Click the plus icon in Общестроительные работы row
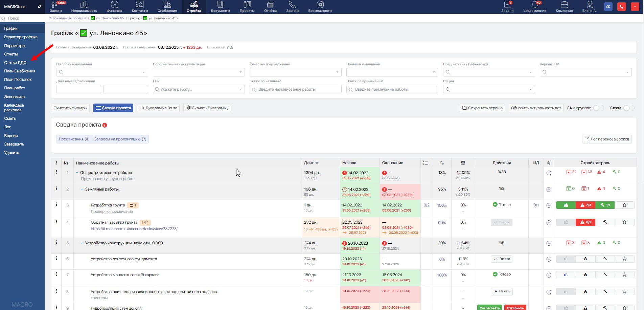 (x=549, y=173)
